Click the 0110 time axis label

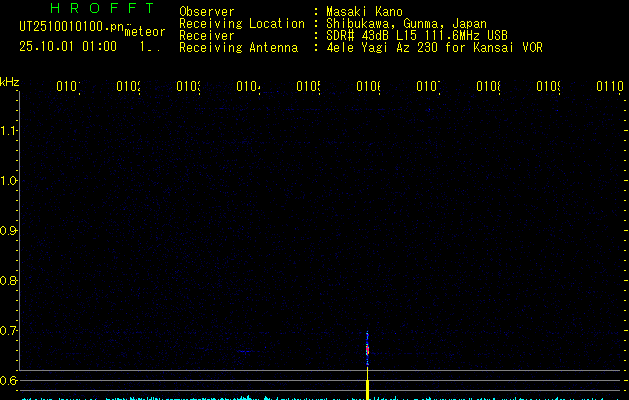pos(610,86)
